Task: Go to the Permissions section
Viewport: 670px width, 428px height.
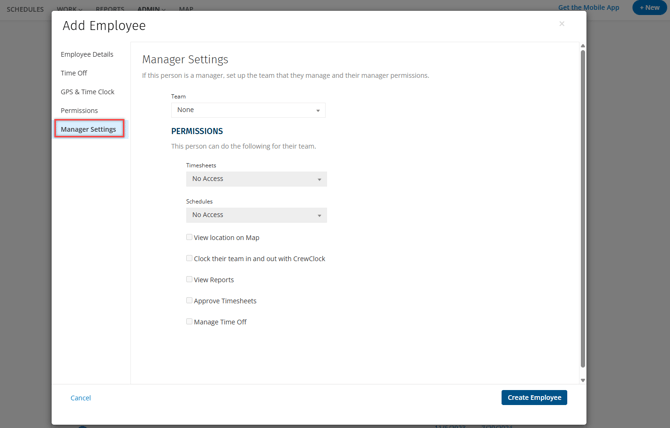Action: point(79,111)
